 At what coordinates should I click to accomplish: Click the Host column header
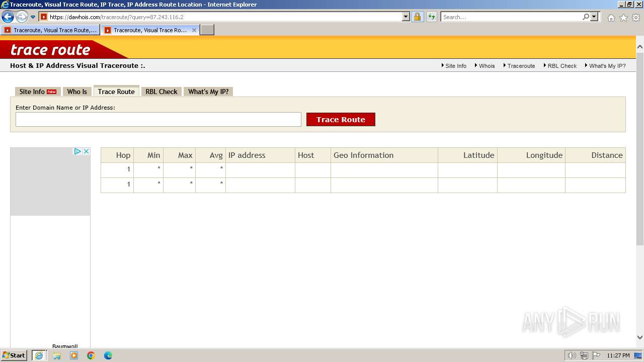point(313,155)
